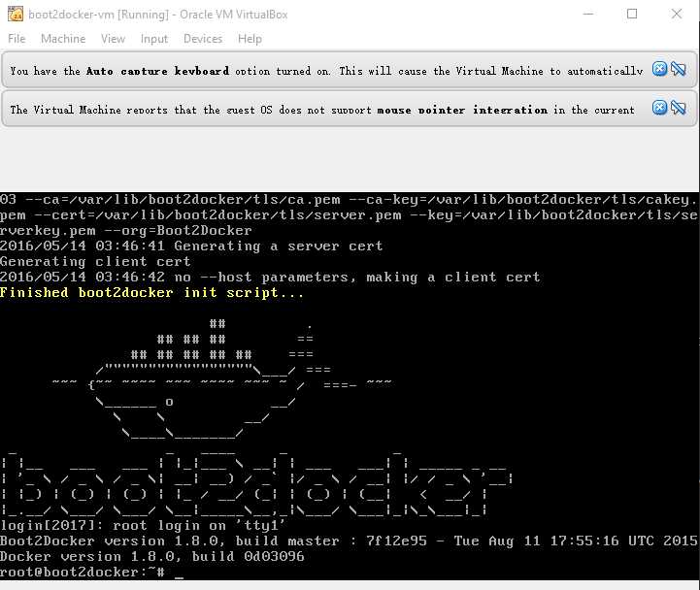This screenshot has width=700, height=590.
Task: Click the '--org=Boot2Docker' terminal line
Action: tap(126, 231)
